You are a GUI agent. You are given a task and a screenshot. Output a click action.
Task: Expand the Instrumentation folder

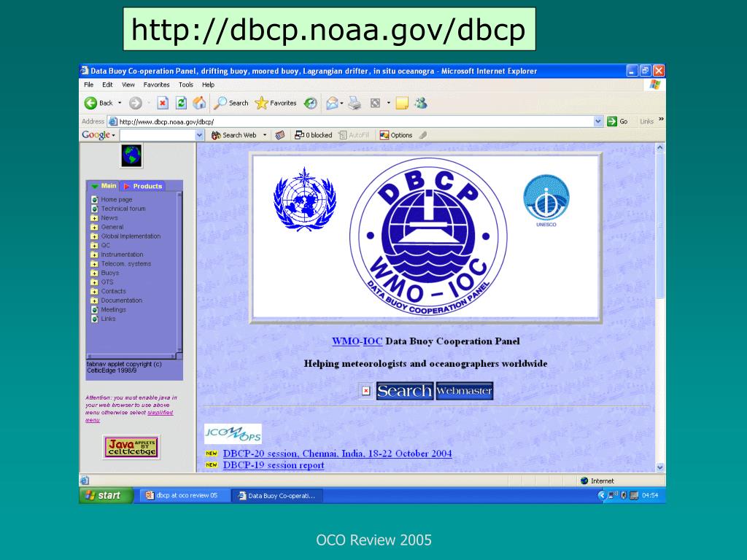click(x=94, y=254)
